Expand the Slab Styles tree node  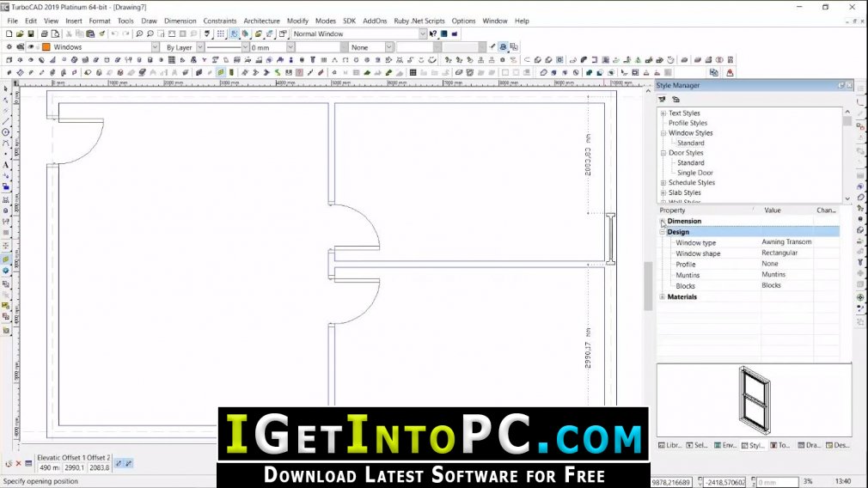click(663, 192)
